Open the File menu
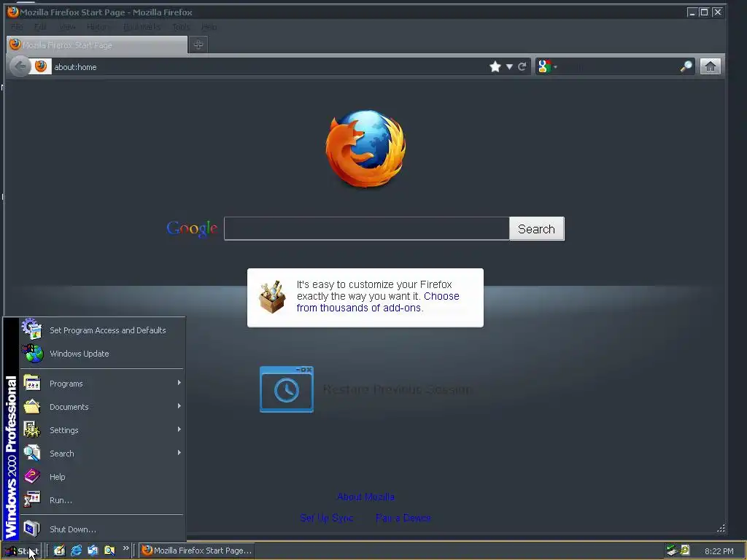Viewport: 747px width, 560px height. click(17, 27)
